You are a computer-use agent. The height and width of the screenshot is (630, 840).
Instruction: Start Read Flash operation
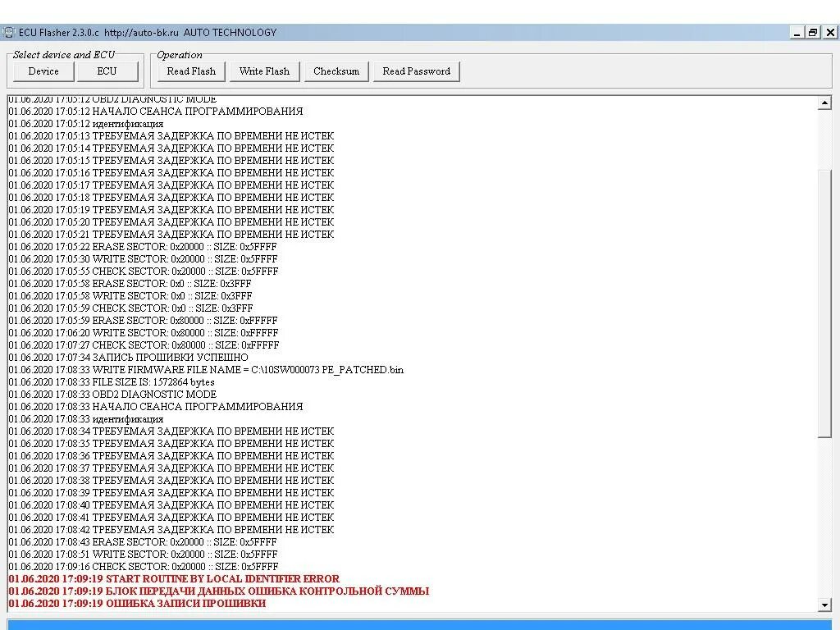191,71
